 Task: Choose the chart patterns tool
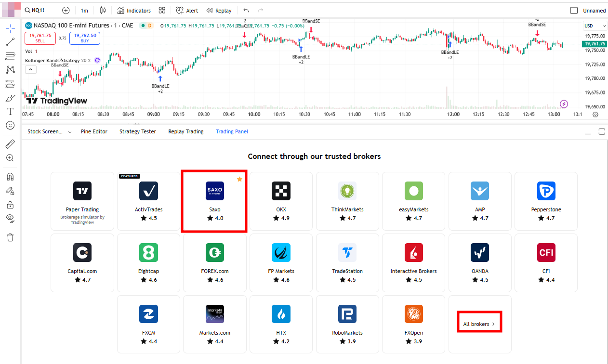coord(10,70)
